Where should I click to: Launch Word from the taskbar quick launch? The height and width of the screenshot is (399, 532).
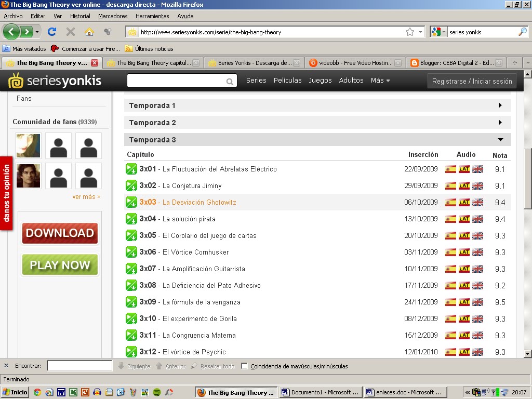[61, 392]
